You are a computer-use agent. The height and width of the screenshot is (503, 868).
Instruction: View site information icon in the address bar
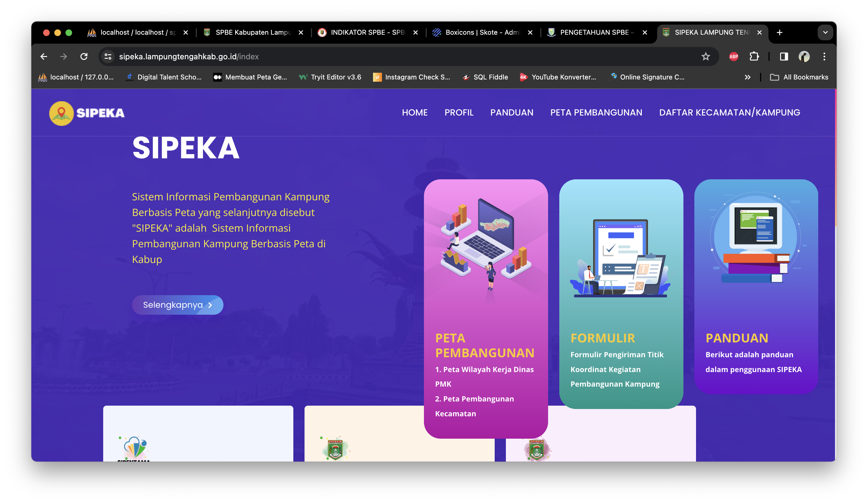(108, 57)
